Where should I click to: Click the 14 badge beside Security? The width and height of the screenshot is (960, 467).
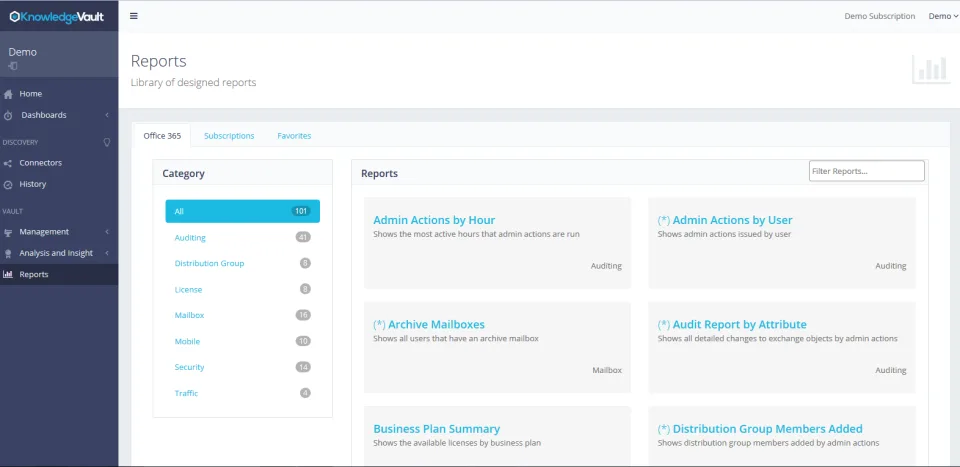coord(303,367)
